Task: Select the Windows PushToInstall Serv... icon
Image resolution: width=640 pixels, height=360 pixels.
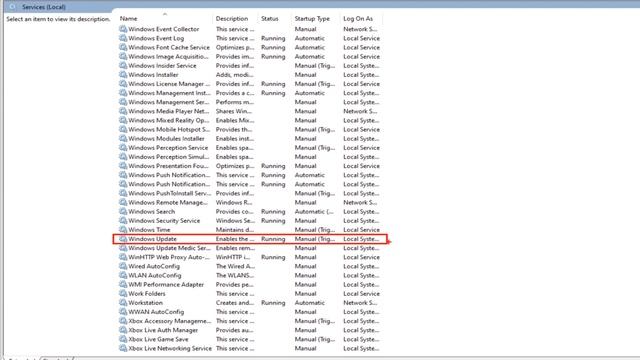Action: 123,193
